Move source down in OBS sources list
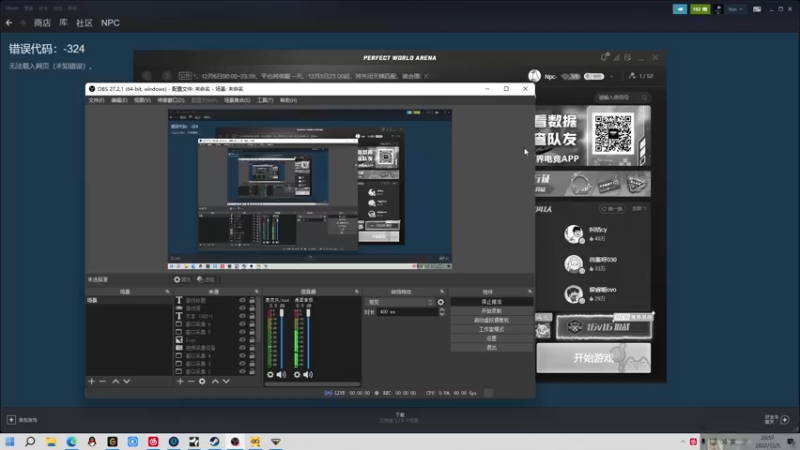 click(x=226, y=381)
